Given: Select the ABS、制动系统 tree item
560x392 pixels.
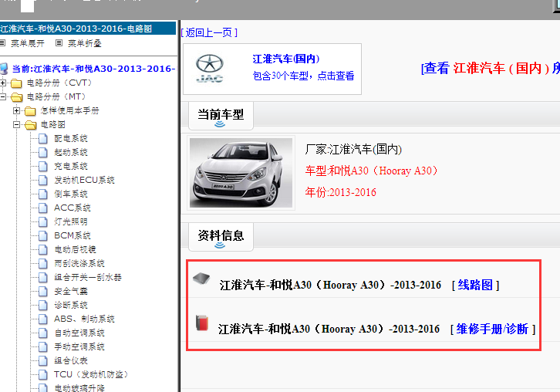Looking at the screenshot, I should pyautogui.click(x=84, y=319).
